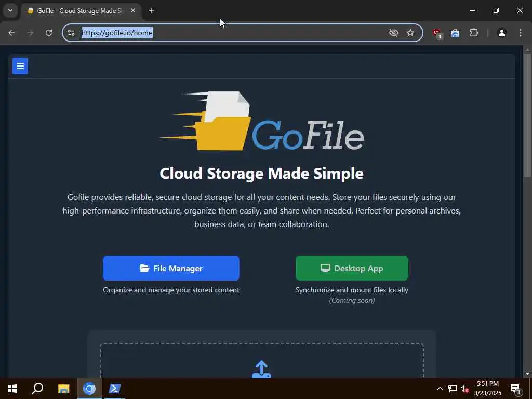The width and height of the screenshot is (532, 399).
Task: Click the page vertical scrollbar thumb
Action: click(x=527, y=115)
